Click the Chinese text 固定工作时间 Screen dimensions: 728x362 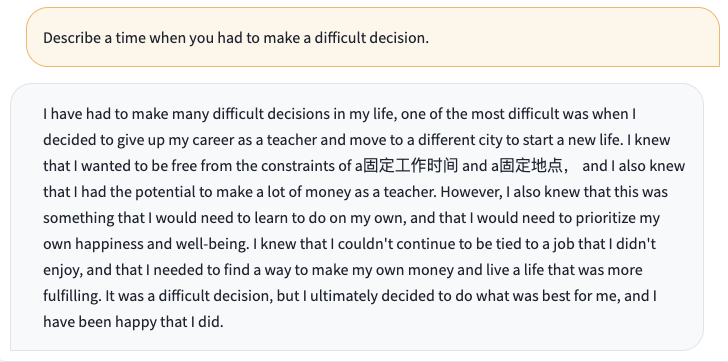tap(410, 166)
